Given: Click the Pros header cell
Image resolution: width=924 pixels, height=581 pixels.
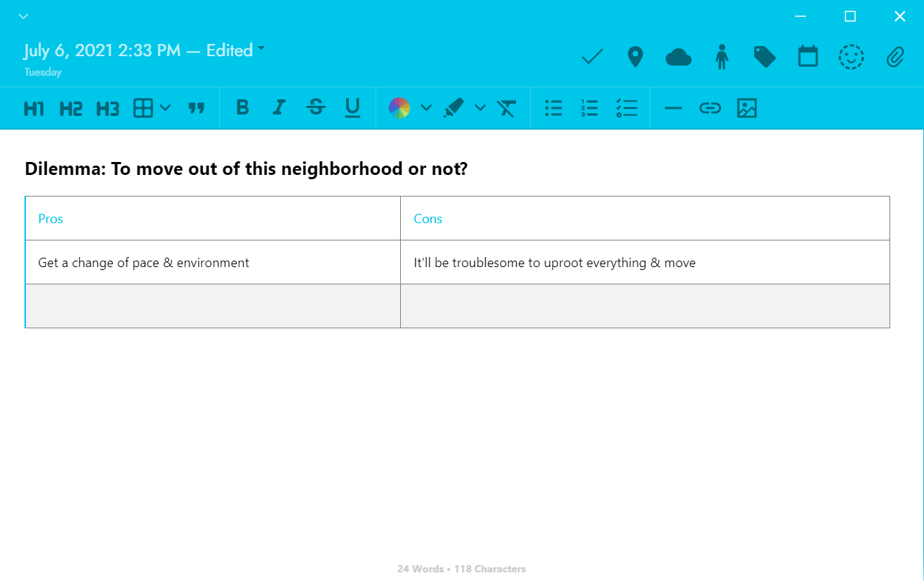Looking at the screenshot, I should (x=213, y=218).
